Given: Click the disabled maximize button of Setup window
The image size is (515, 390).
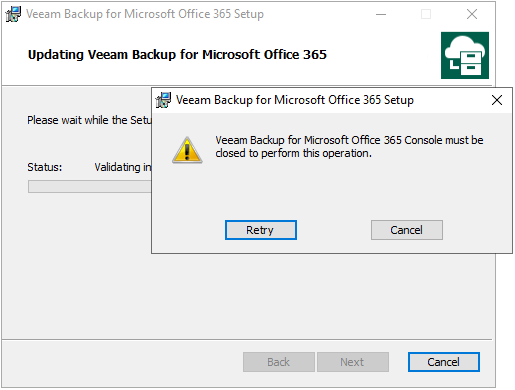Looking at the screenshot, I should (x=426, y=14).
